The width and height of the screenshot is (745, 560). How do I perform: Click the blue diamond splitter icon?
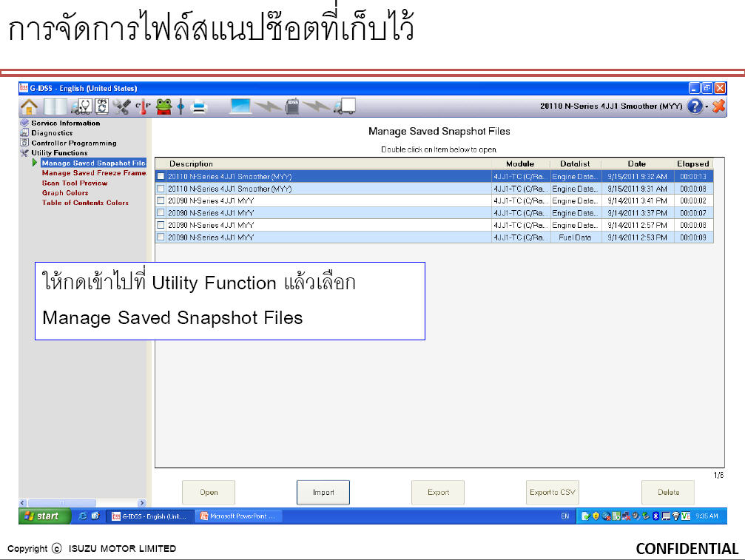[181, 107]
